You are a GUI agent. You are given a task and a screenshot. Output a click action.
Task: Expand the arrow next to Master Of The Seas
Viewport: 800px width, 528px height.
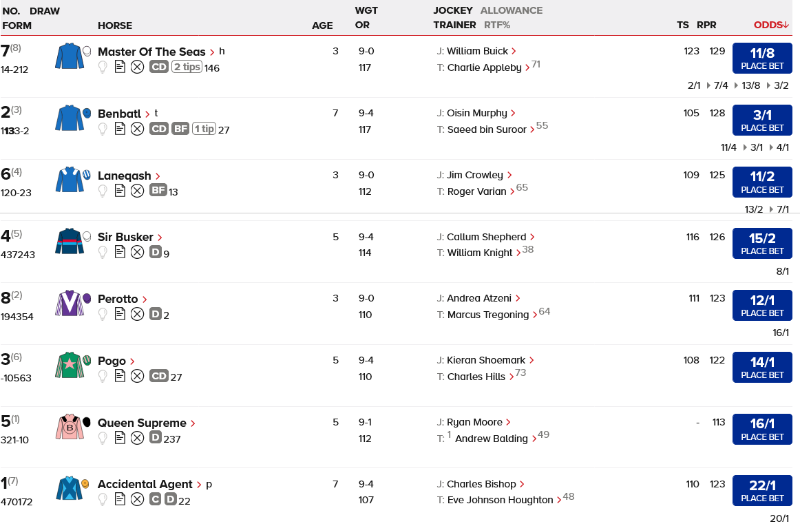pos(212,52)
